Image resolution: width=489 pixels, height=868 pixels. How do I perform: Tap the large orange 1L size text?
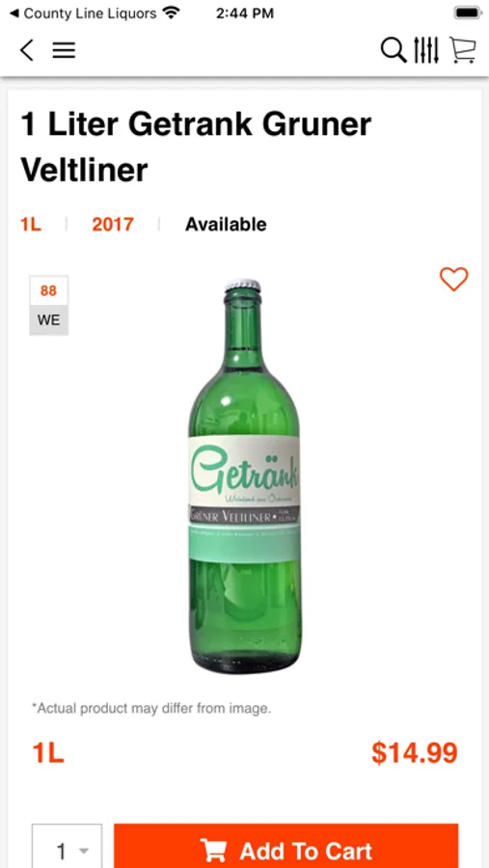tap(48, 753)
